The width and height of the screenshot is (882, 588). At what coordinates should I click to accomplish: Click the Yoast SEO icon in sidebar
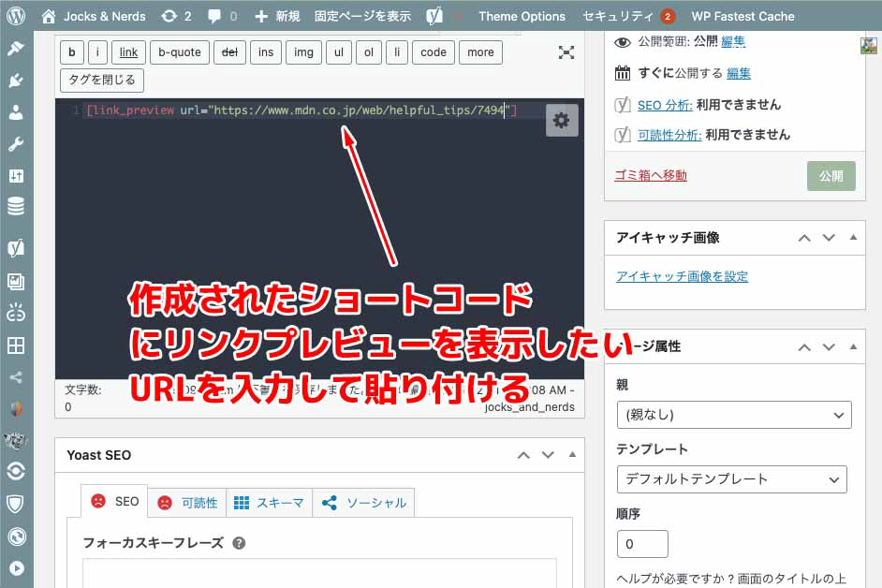click(15, 248)
